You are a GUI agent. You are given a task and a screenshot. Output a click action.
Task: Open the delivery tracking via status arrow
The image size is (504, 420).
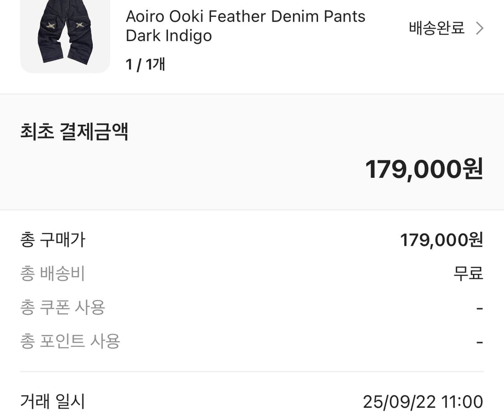click(479, 28)
